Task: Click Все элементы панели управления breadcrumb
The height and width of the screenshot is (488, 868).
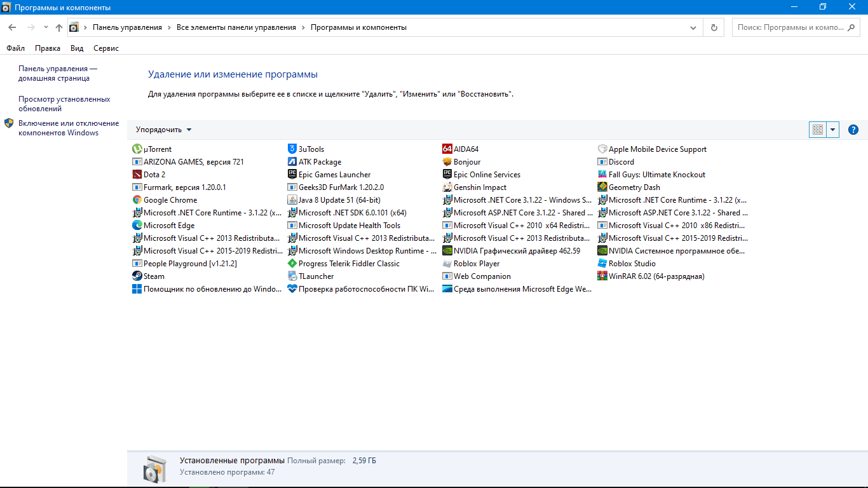Action: click(x=236, y=27)
